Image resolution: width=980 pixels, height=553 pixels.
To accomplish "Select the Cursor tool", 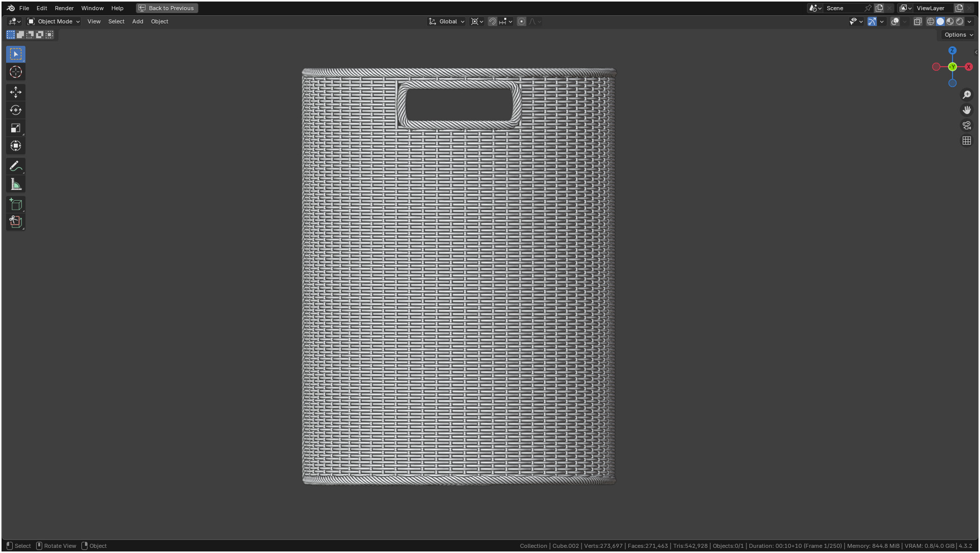I will [16, 72].
